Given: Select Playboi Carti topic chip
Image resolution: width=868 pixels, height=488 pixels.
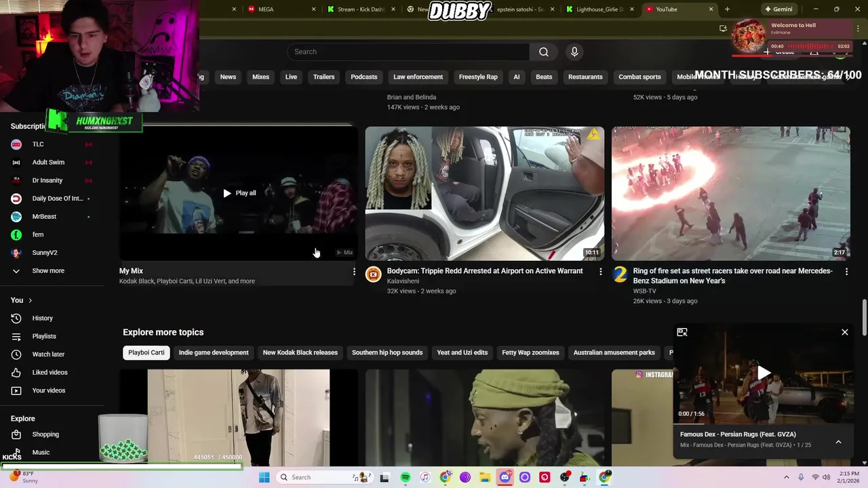Looking at the screenshot, I should [146, 352].
